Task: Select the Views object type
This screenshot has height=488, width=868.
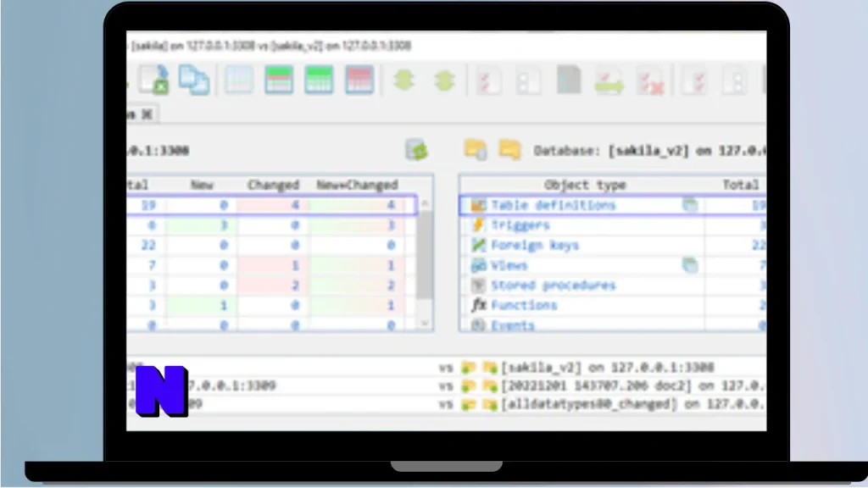Action: click(509, 265)
